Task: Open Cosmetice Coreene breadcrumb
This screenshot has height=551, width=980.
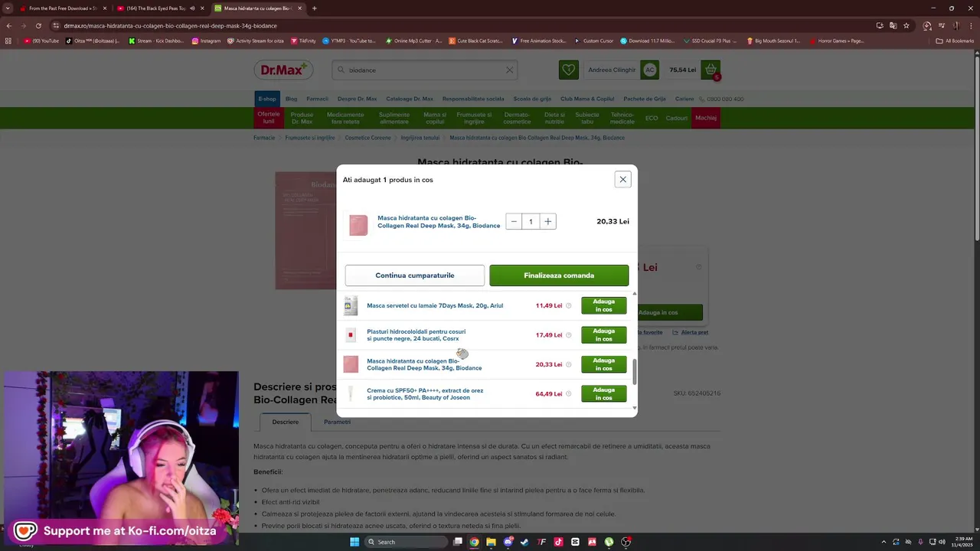Action: pyautogui.click(x=367, y=138)
